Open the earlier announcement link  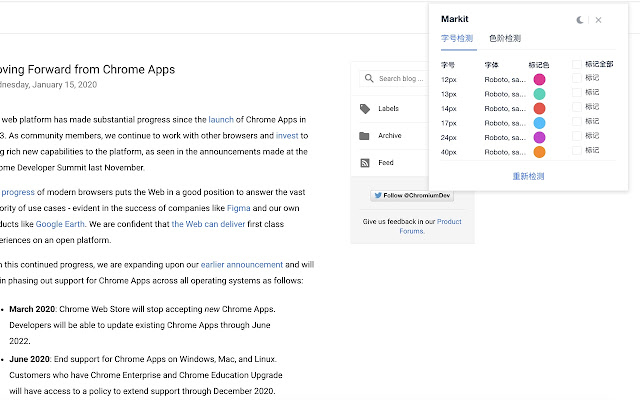pos(241,265)
